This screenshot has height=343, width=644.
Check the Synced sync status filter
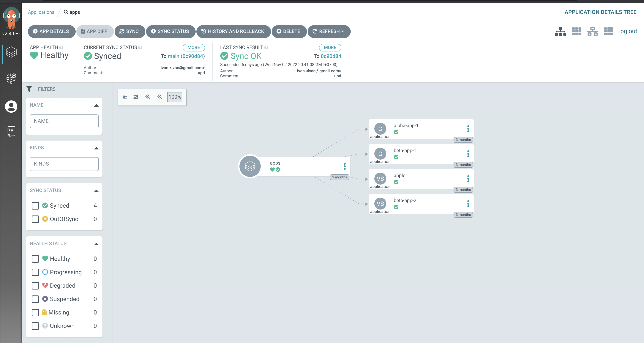click(36, 206)
